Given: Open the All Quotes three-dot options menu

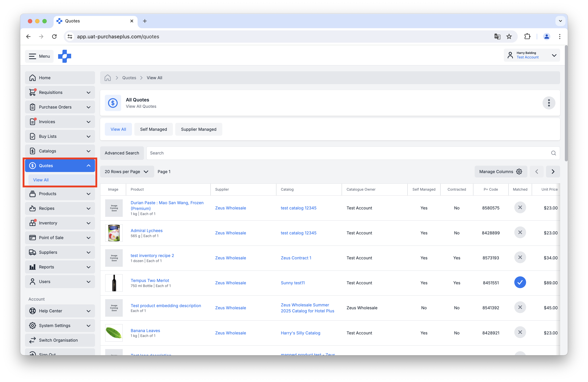Looking at the screenshot, I should [549, 103].
